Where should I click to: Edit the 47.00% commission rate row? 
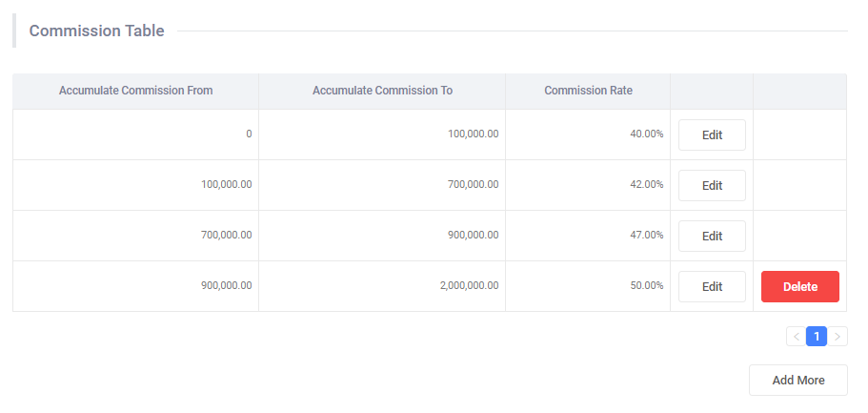click(x=712, y=237)
